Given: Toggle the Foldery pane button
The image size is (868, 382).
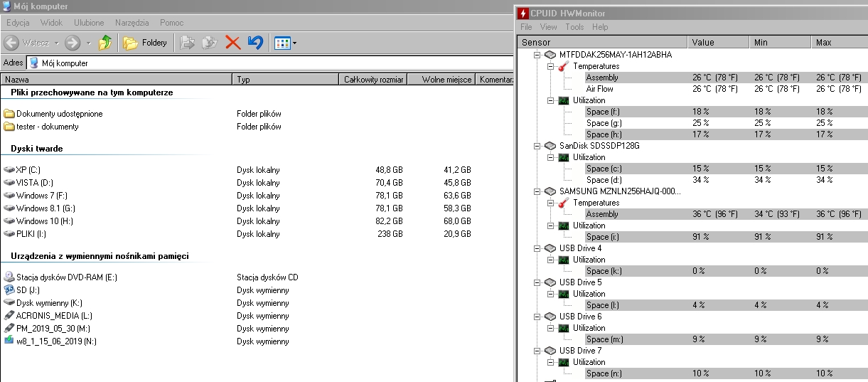Looking at the screenshot, I should coord(145,43).
